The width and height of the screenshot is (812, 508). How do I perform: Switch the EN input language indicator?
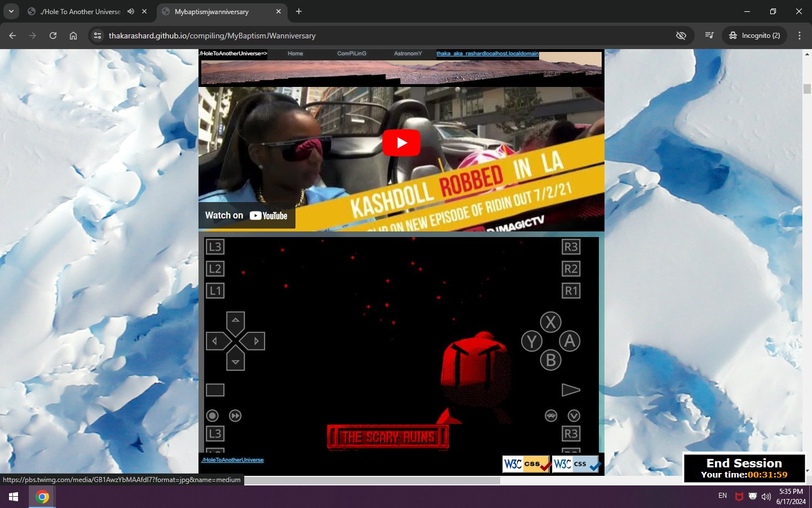point(722,496)
